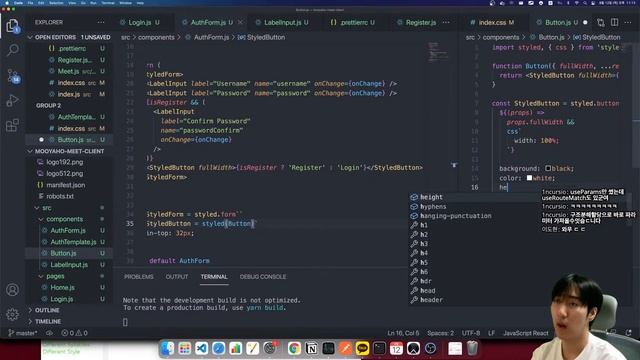Open the OUTPUT panel tab
The width and height of the screenshot is (640, 360).
click(177, 277)
